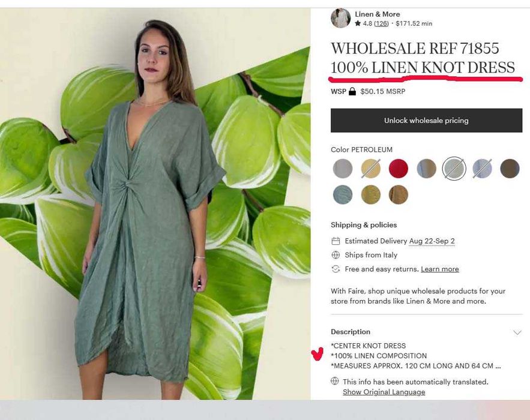Click Unlock wholesale pricing button
The image size is (530, 420).
click(426, 121)
